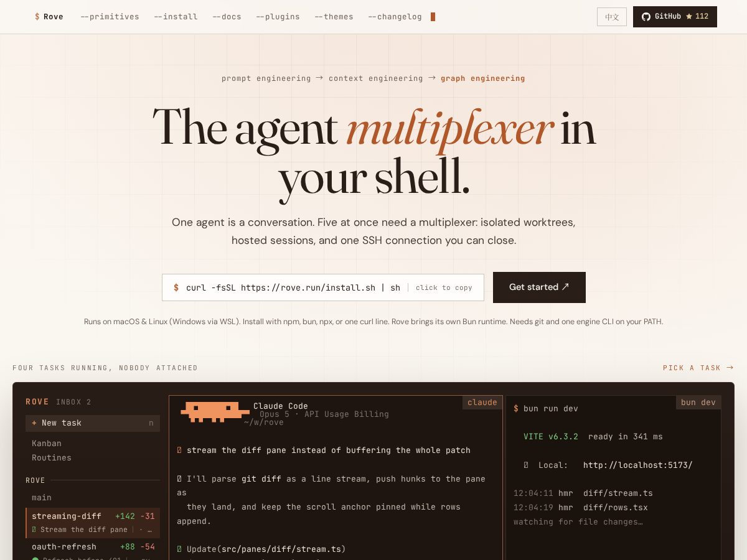Open the --changelog nav item

(x=395, y=17)
